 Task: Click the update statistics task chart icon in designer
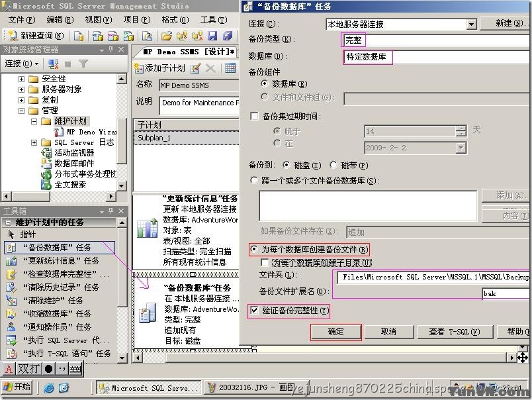tap(148, 228)
